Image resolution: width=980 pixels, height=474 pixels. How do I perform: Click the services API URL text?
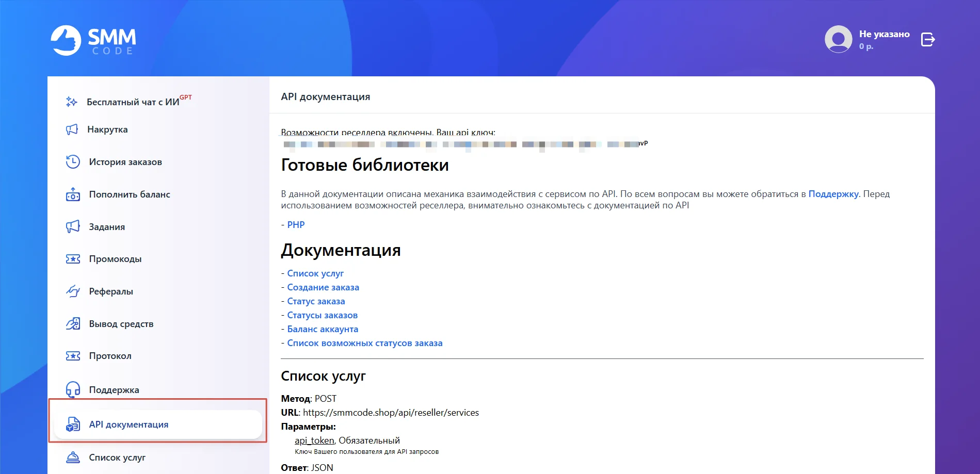[x=391, y=413]
